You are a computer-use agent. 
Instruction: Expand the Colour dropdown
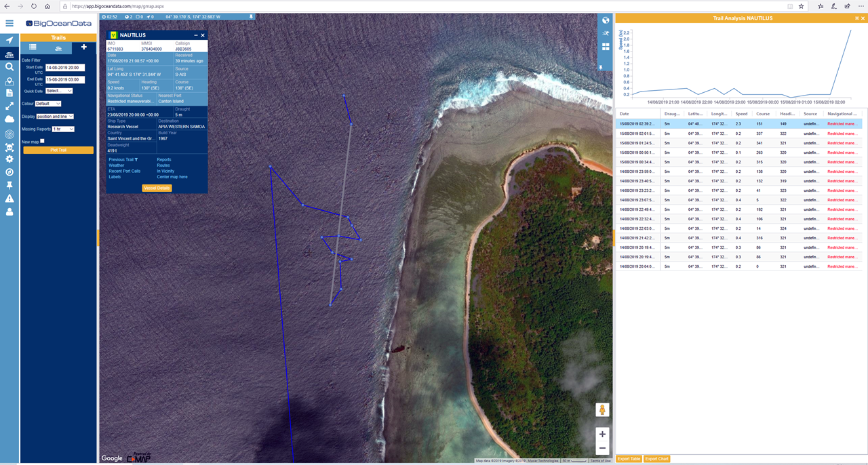(47, 104)
